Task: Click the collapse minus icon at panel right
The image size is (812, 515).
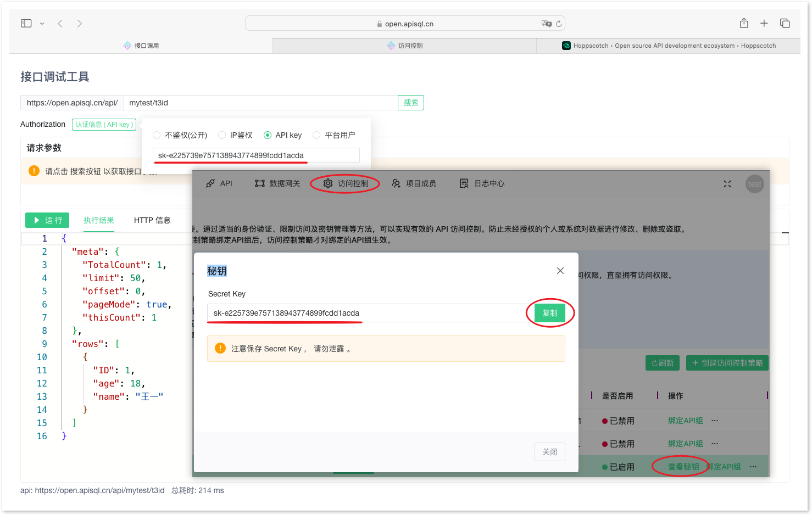Action: point(786,233)
